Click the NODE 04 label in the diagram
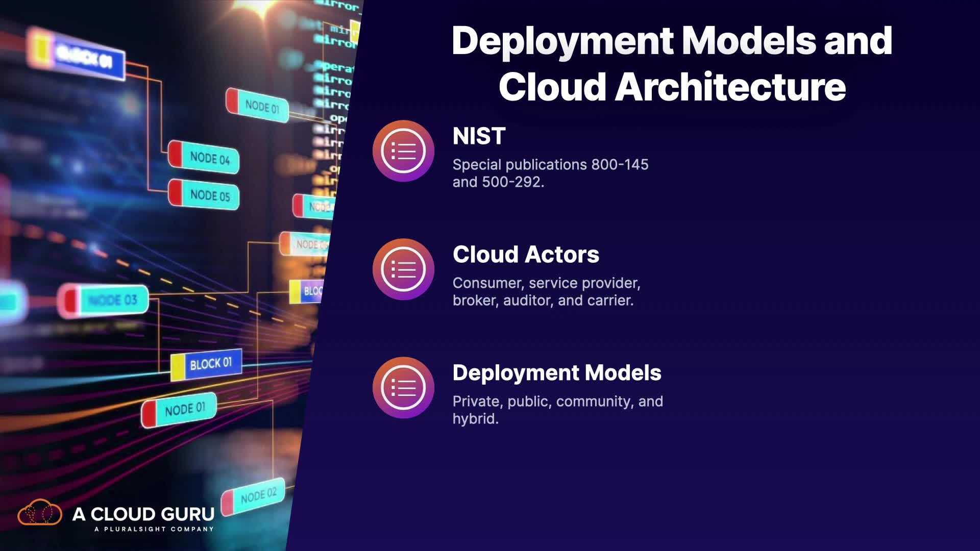 [209, 158]
